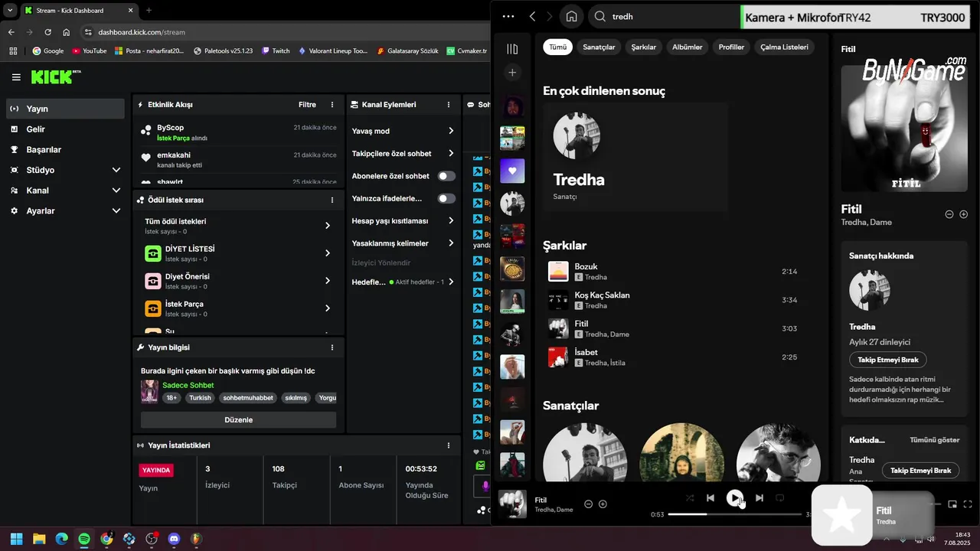This screenshot has width=980, height=551.
Task: Enter full screen in Spotify player
Action: coord(968,504)
